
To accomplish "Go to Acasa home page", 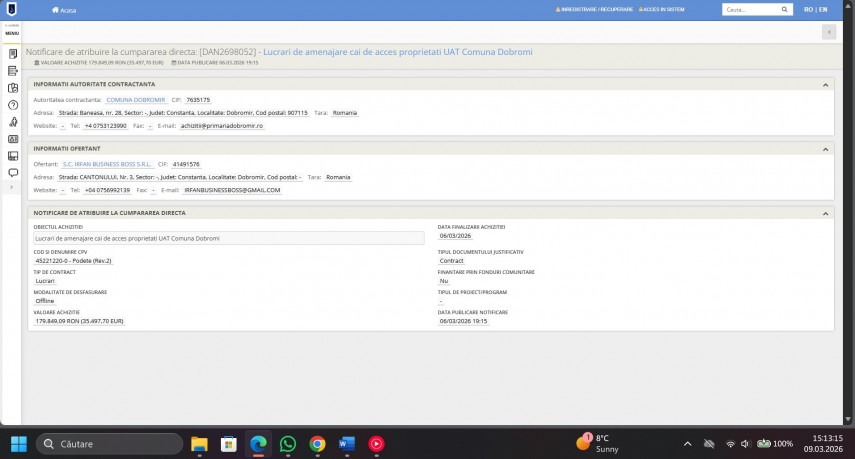I will click(x=64, y=10).
